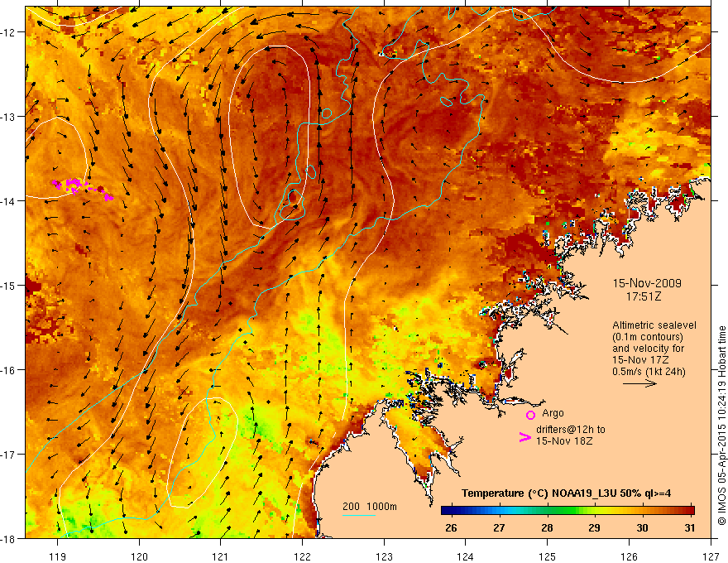Click the magenta drifter track cluster
Screen dimensions: 728x563
[83, 188]
